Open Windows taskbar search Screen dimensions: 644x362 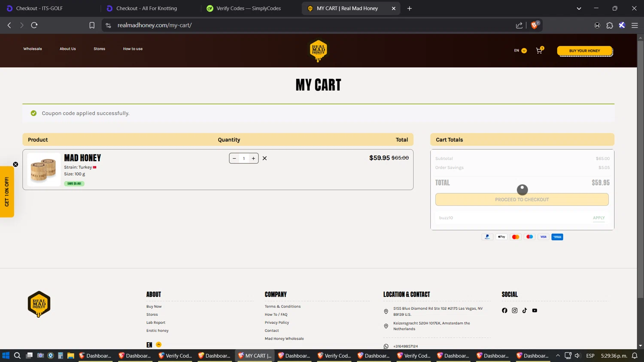coord(17,356)
